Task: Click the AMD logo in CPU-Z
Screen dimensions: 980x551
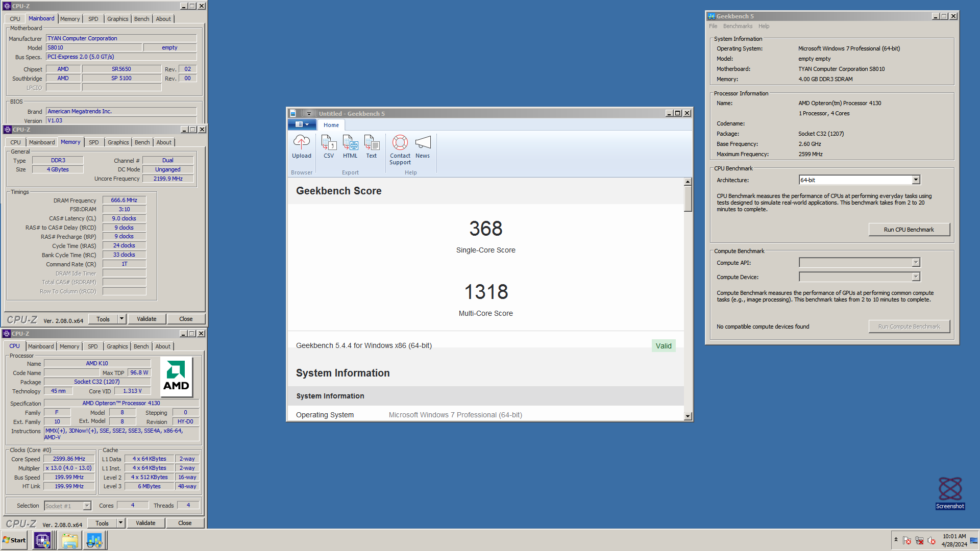Action: pyautogui.click(x=176, y=377)
